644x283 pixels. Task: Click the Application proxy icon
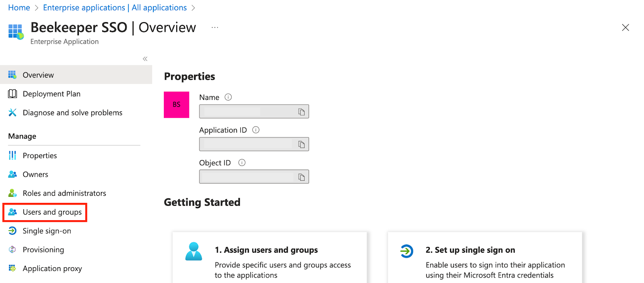(x=12, y=269)
